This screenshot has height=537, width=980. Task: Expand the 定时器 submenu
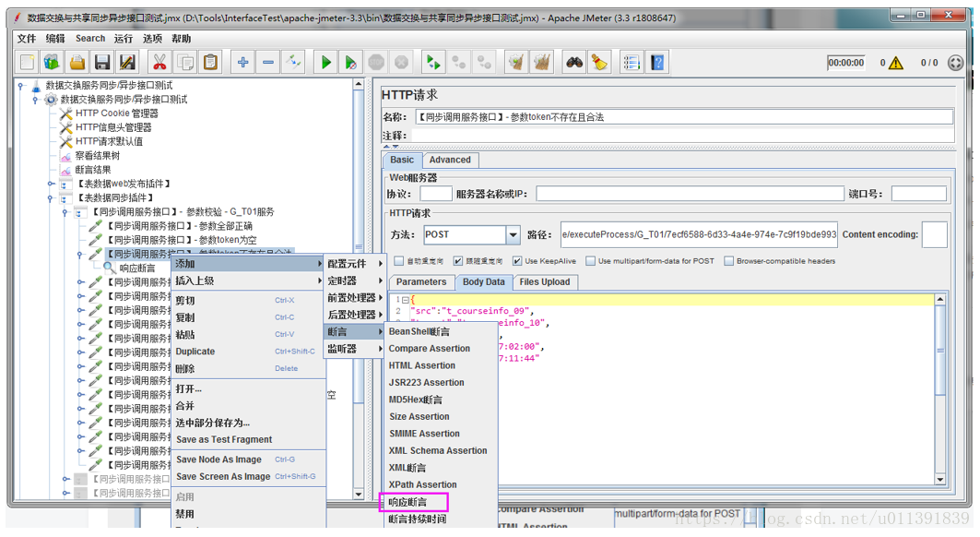[x=354, y=281]
